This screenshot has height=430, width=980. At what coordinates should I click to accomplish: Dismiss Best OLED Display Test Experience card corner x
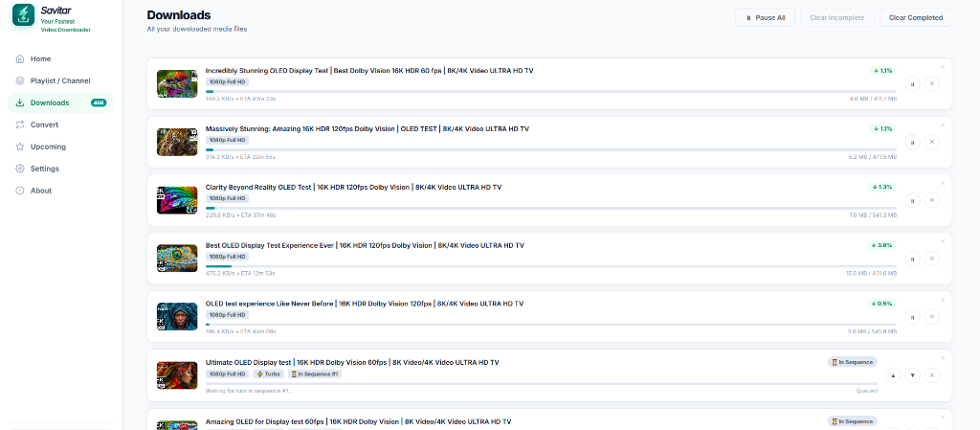coord(943,240)
